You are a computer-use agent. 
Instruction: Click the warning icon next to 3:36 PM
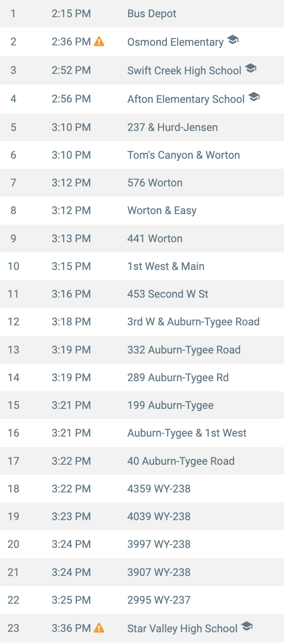click(x=99, y=628)
